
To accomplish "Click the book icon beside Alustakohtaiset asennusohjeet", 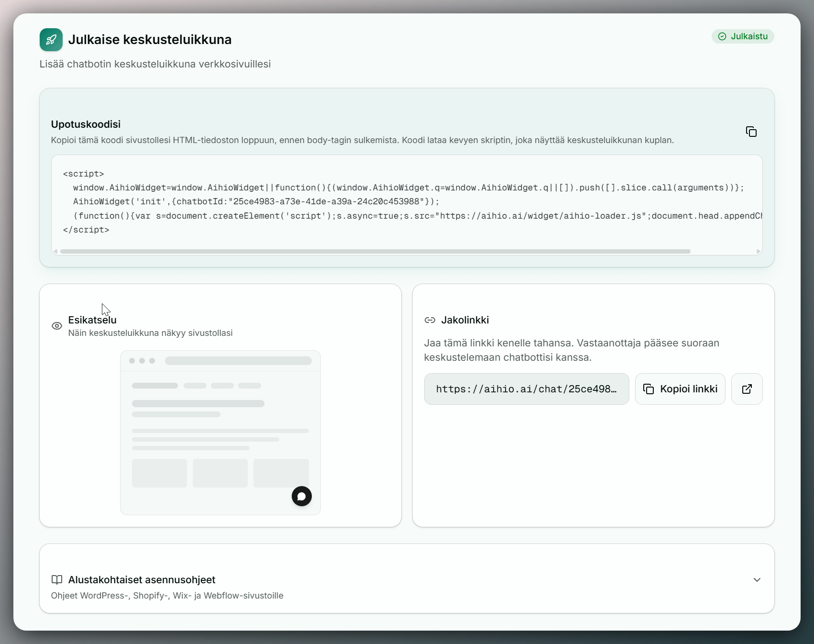I will pos(57,580).
